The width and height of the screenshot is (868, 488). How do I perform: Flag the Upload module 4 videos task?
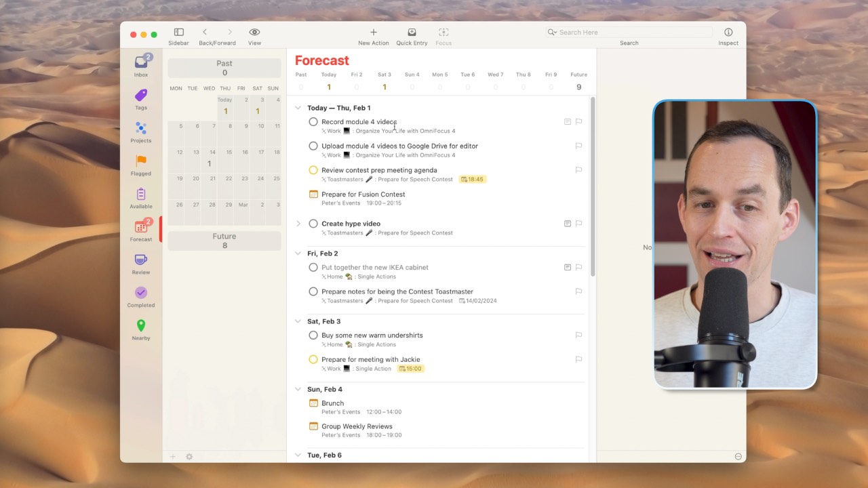tap(578, 146)
